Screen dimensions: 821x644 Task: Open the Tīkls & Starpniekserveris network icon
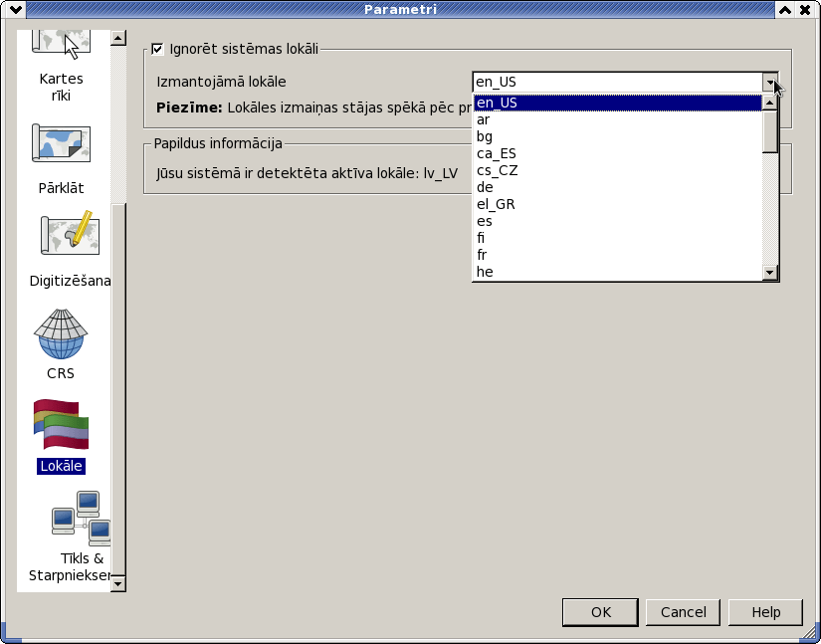(82, 519)
